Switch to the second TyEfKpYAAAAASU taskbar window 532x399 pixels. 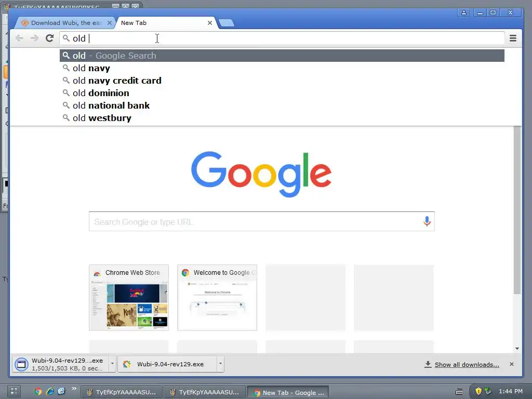(x=205, y=392)
